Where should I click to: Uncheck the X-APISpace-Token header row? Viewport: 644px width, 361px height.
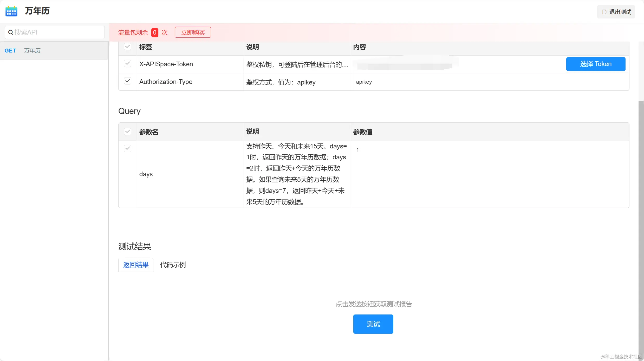coord(127,64)
